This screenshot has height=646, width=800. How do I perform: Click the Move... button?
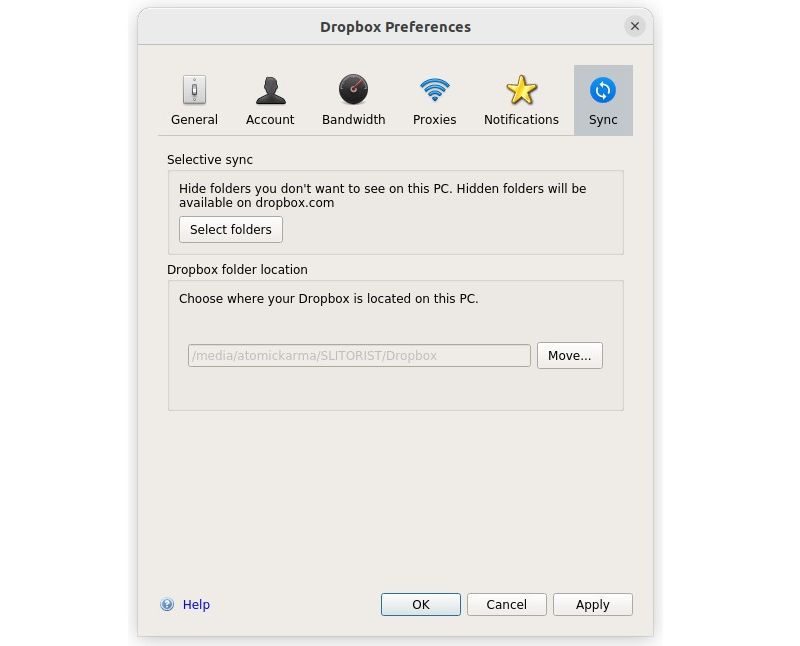[x=570, y=356]
